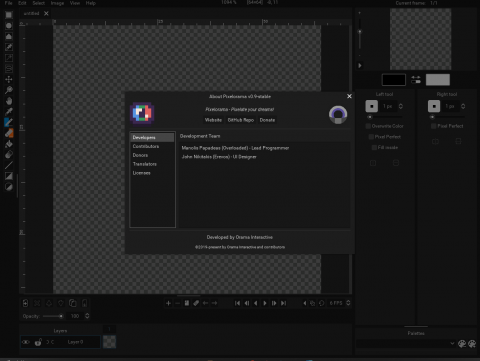This screenshot has height=361, width=480.
Task: Clone the current frame
Action: click(187, 303)
